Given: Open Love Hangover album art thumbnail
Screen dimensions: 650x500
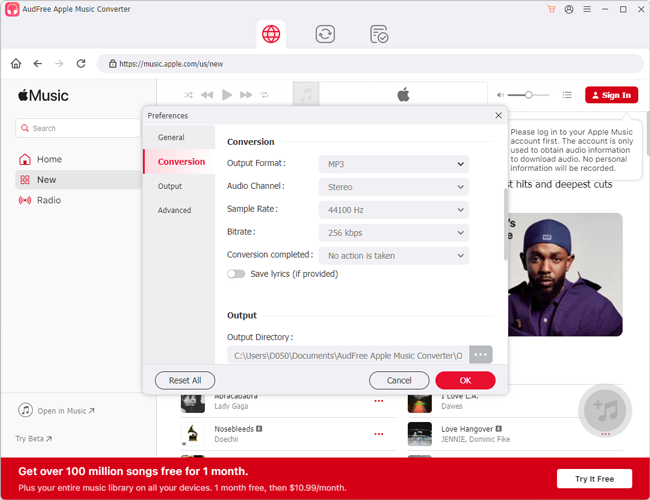Looking at the screenshot, I should [x=420, y=434].
